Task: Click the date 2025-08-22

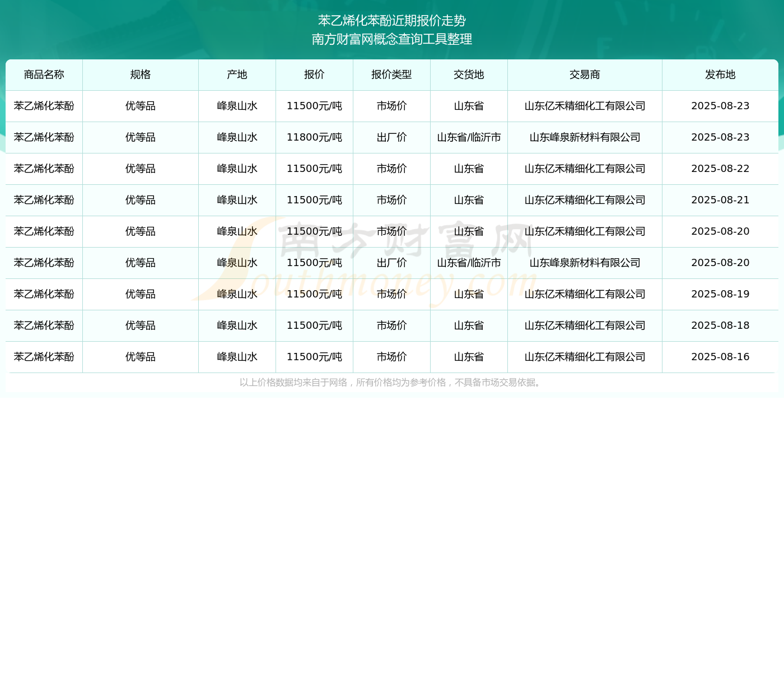Action: coord(720,169)
